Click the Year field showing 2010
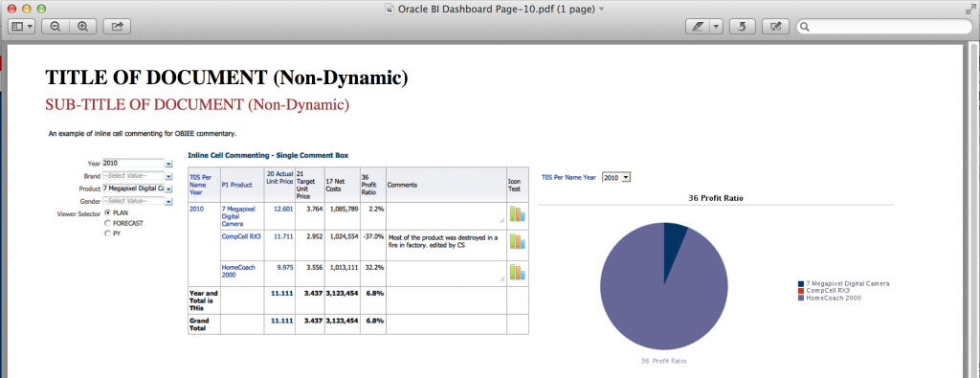 133,163
